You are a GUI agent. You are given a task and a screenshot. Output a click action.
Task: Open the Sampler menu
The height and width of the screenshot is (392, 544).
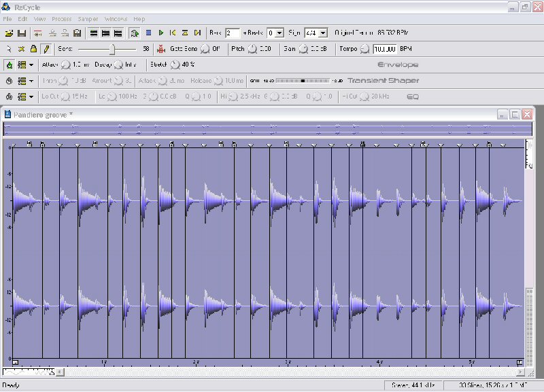point(88,19)
